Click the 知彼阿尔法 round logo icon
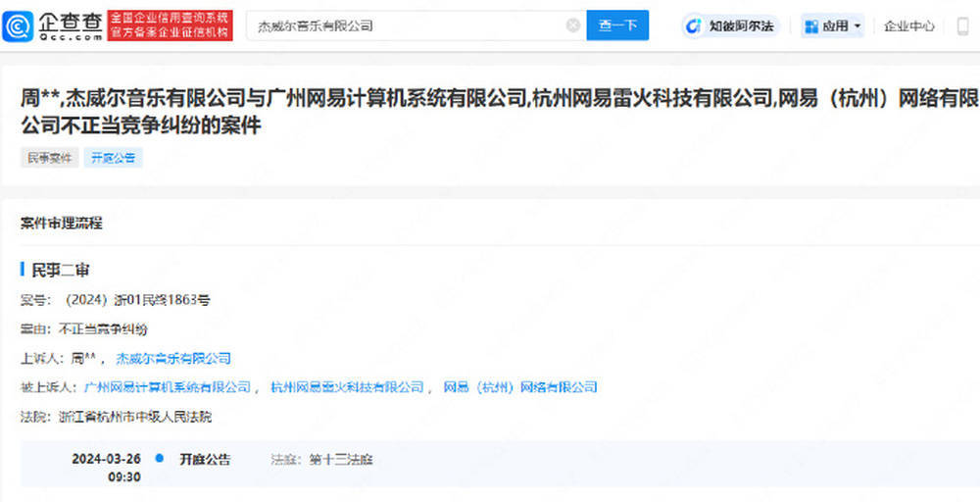980x502 pixels. click(695, 26)
